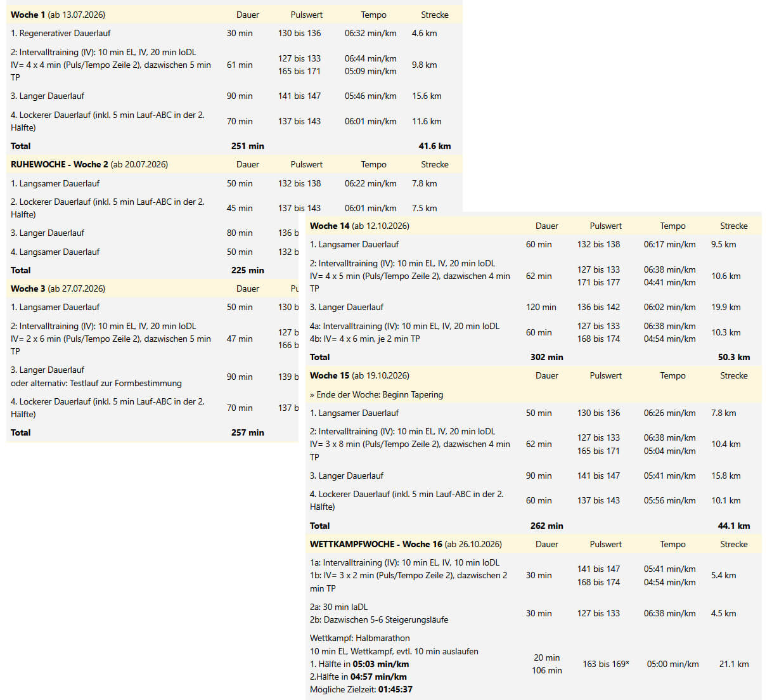Click the Woche 15 total 262 min
This screenshot has width=772, height=700.
point(546,526)
